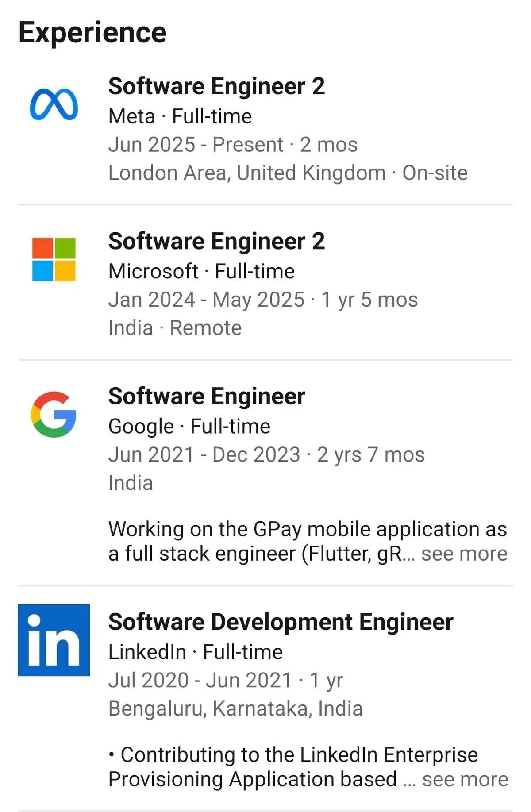The image size is (531, 812).
Task: Open the Microsoft Software Engineer 2 title
Action: (216, 241)
